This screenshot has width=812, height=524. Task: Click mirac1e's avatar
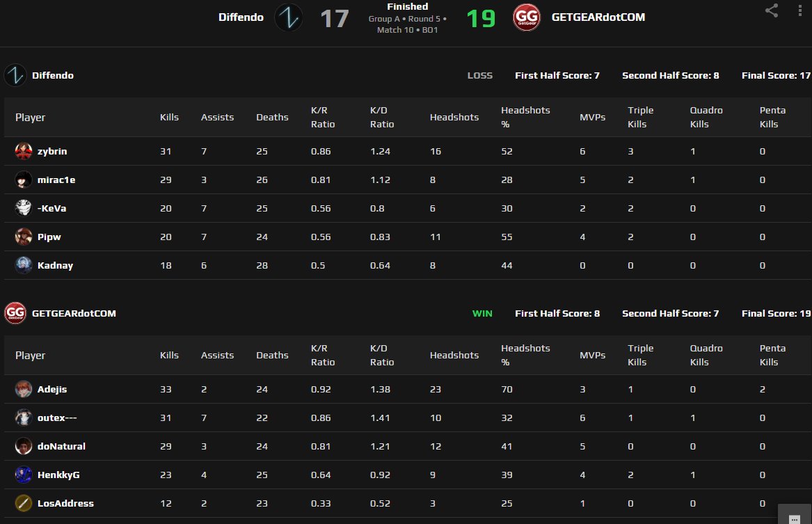(x=23, y=179)
